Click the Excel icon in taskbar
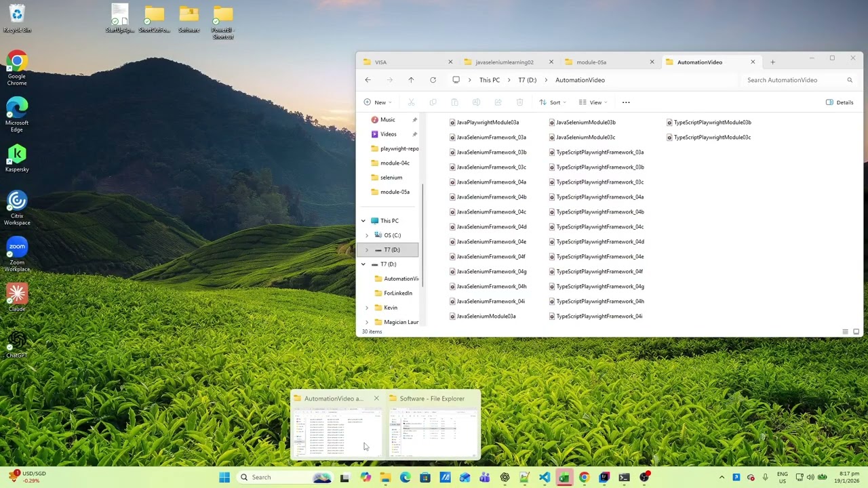868x488 pixels. click(564, 477)
